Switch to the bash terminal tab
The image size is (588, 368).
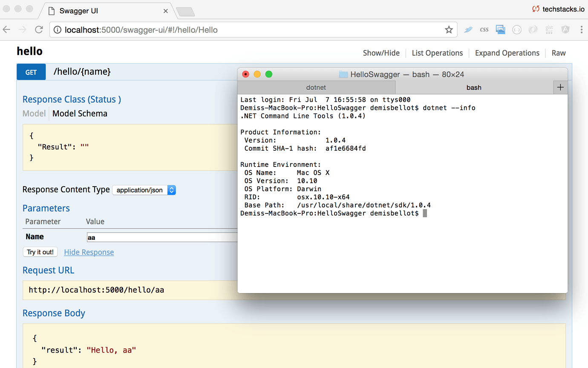pos(474,87)
